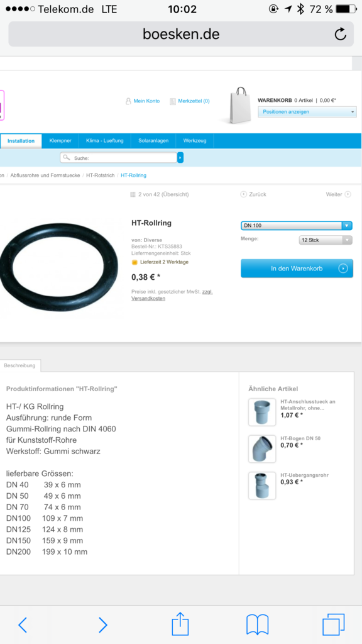The height and width of the screenshot is (644, 362).
Task: Open Safari share sheet icon
Action: tap(180, 623)
